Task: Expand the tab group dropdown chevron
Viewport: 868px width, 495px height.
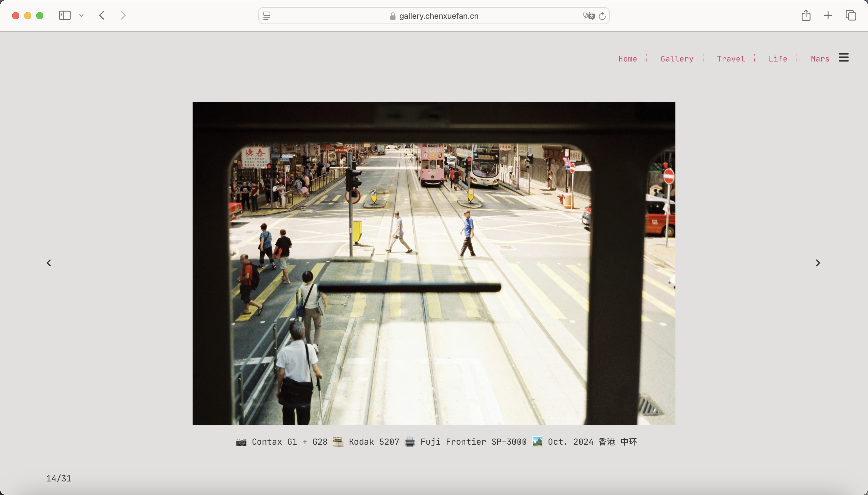Action: 82,16
